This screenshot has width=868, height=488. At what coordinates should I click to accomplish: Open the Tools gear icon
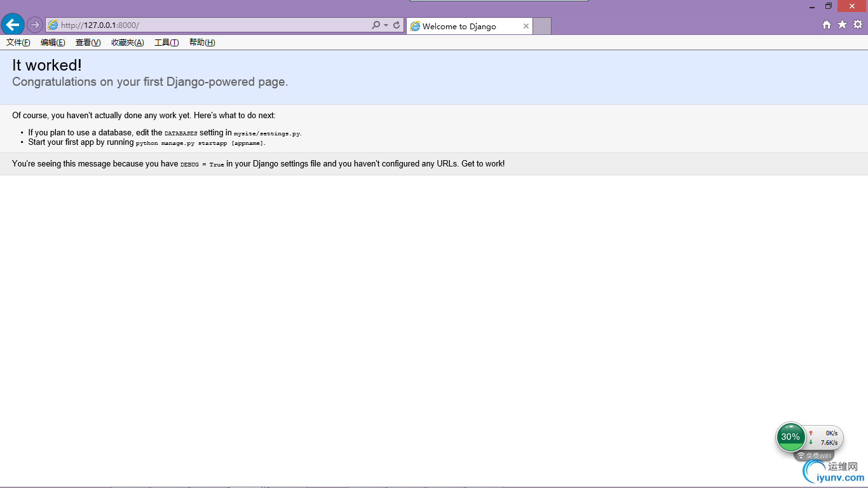(x=858, y=25)
